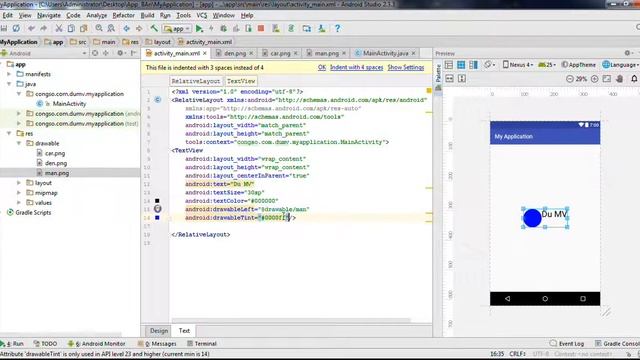Show Blueprint view icon in preview toolbar
Viewport: 640px width, 360px height.
tap(461, 65)
